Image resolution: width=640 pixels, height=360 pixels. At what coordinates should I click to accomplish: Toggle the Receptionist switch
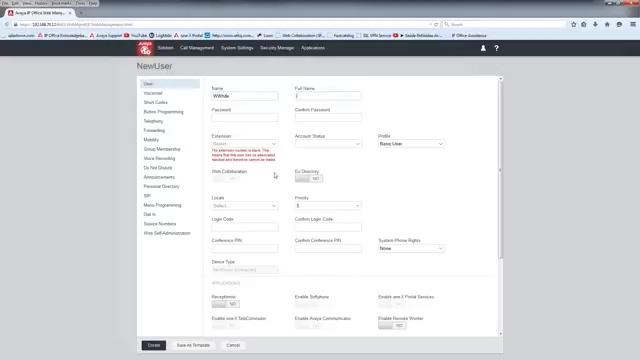[x=225, y=304]
